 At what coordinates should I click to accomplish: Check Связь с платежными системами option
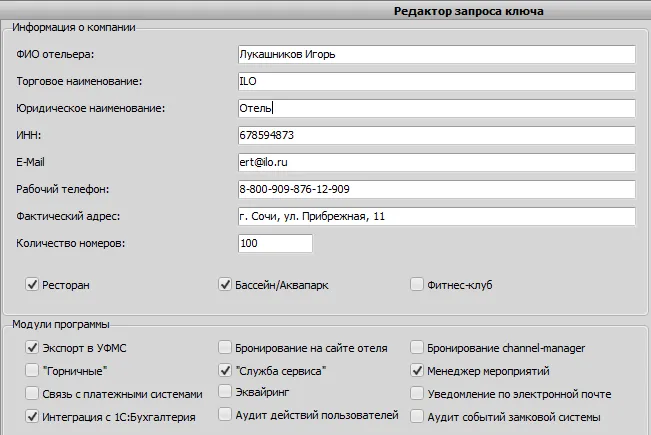point(32,394)
